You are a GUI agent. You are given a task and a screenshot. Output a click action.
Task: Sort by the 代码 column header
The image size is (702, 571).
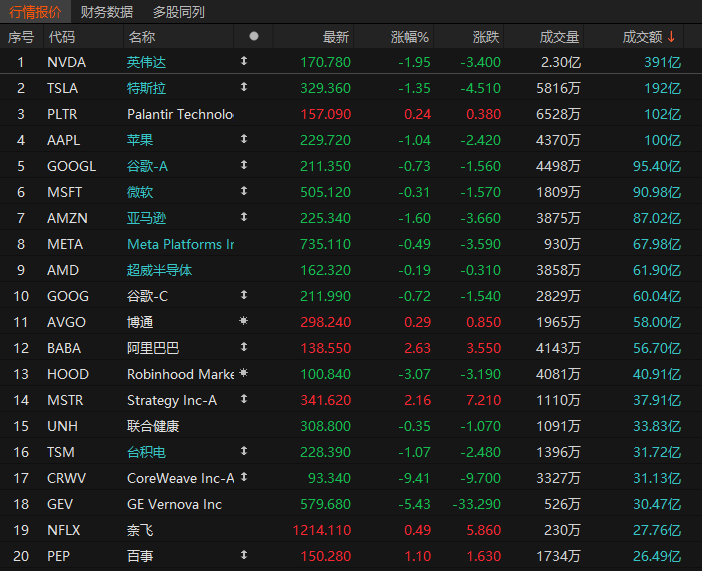(x=61, y=37)
